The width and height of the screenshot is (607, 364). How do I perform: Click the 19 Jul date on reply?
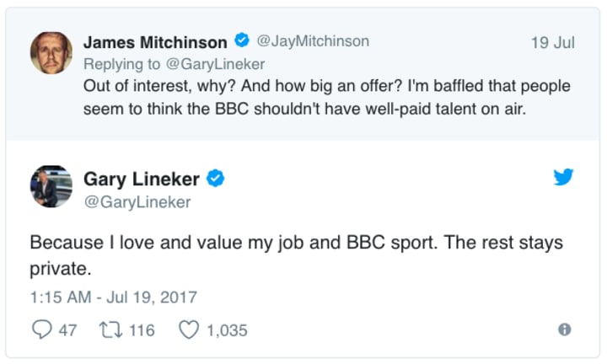pyautogui.click(x=552, y=42)
